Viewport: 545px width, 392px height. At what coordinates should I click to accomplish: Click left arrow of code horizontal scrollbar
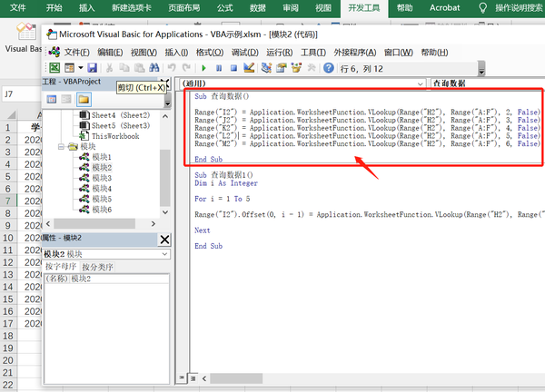coord(204,378)
